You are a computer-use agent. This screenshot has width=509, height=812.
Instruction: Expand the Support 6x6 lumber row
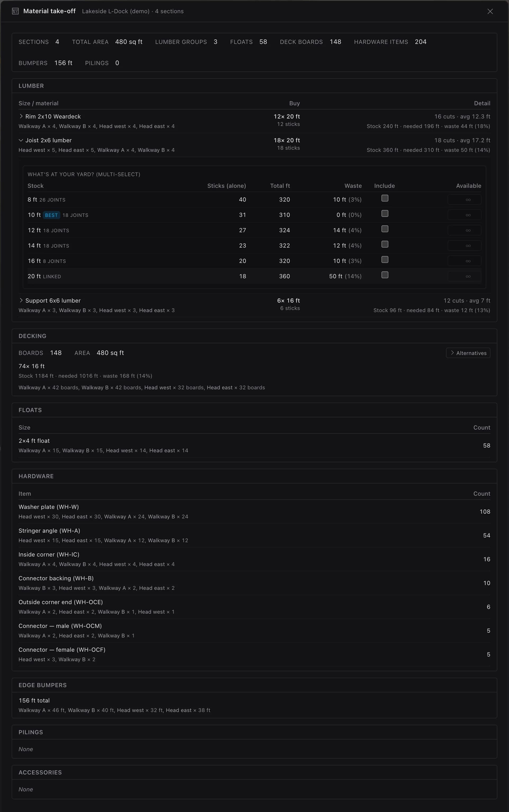21,300
